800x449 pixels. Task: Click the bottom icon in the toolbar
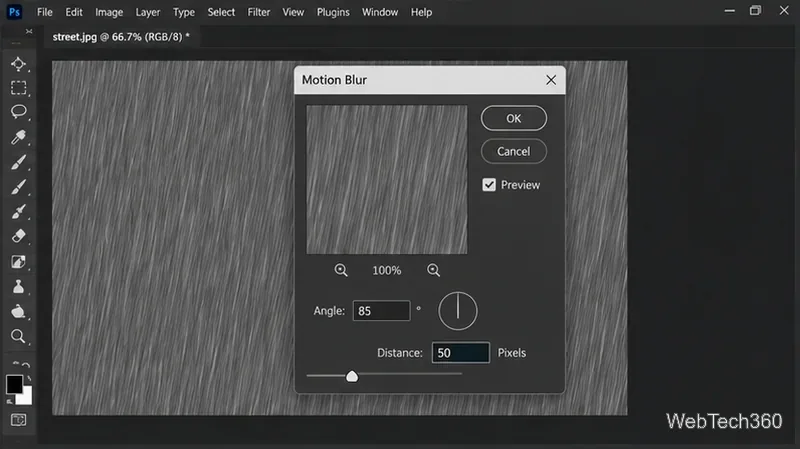point(18,420)
